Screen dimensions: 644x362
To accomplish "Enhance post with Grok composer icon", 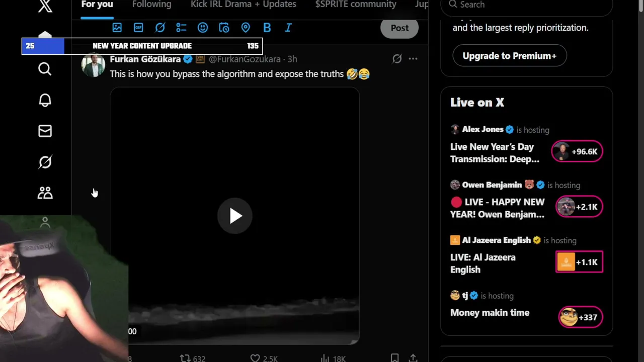I will tap(160, 28).
